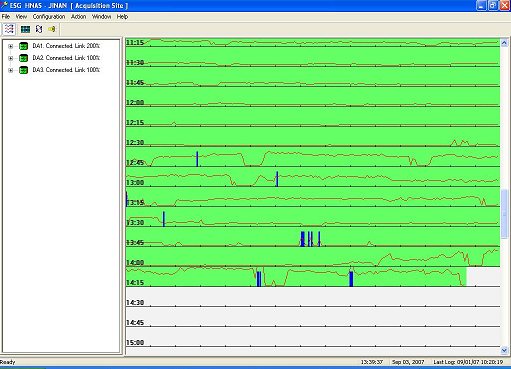Click the yellow speaker toolbar icon

(x=52, y=29)
